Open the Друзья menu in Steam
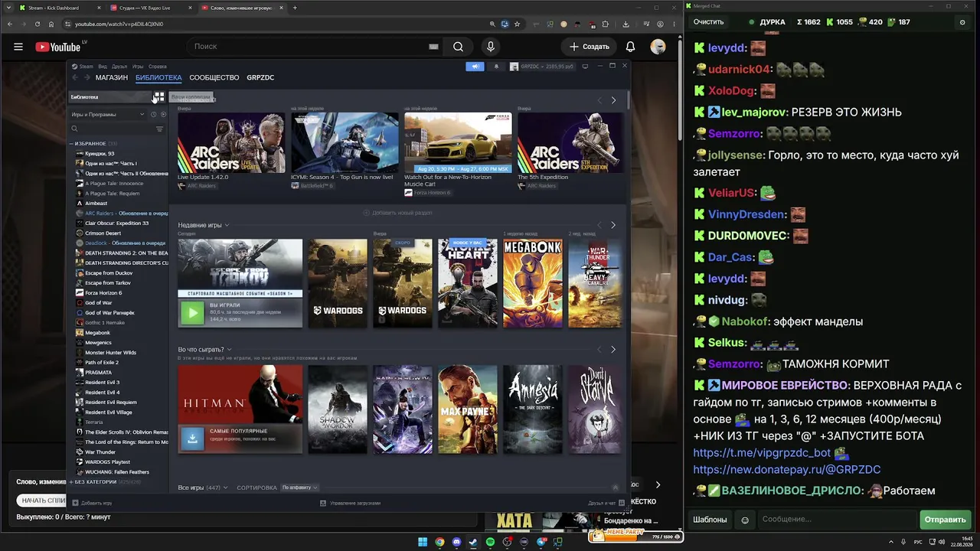The width and height of the screenshot is (980, 551). [119, 67]
